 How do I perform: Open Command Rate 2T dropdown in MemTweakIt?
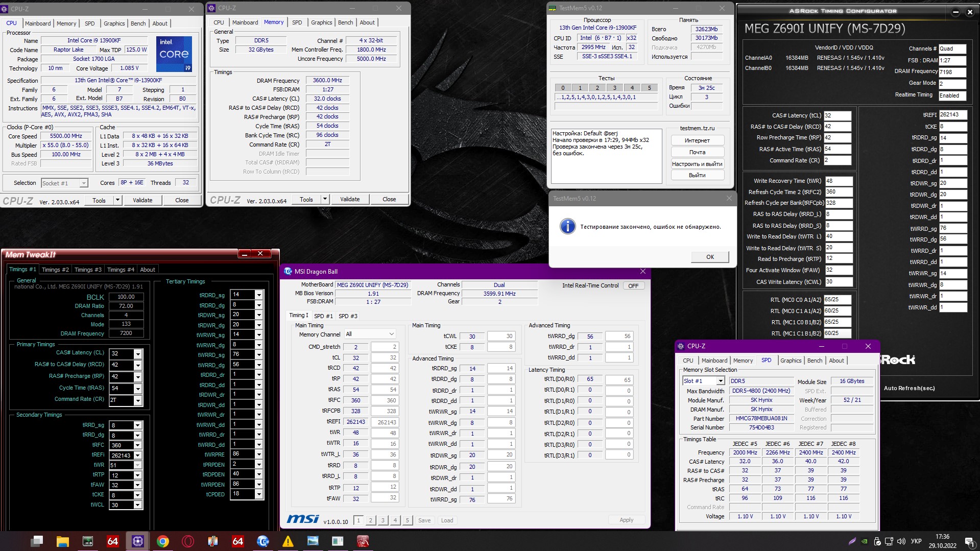point(138,400)
